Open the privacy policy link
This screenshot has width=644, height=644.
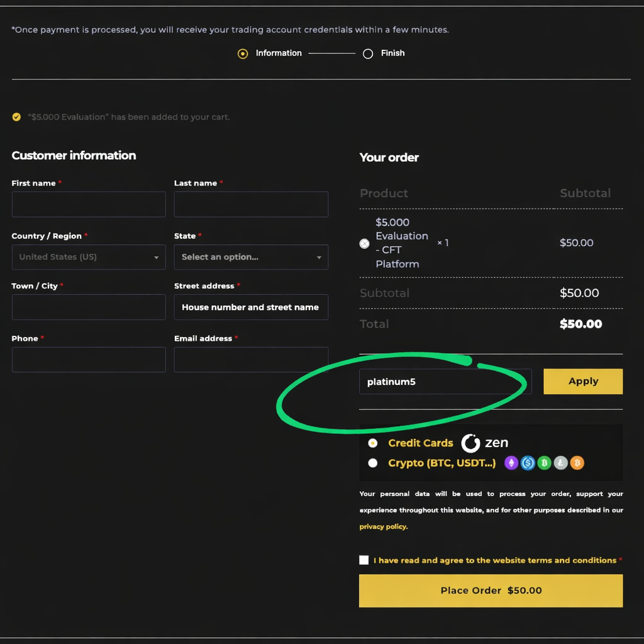(x=384, y=527)
